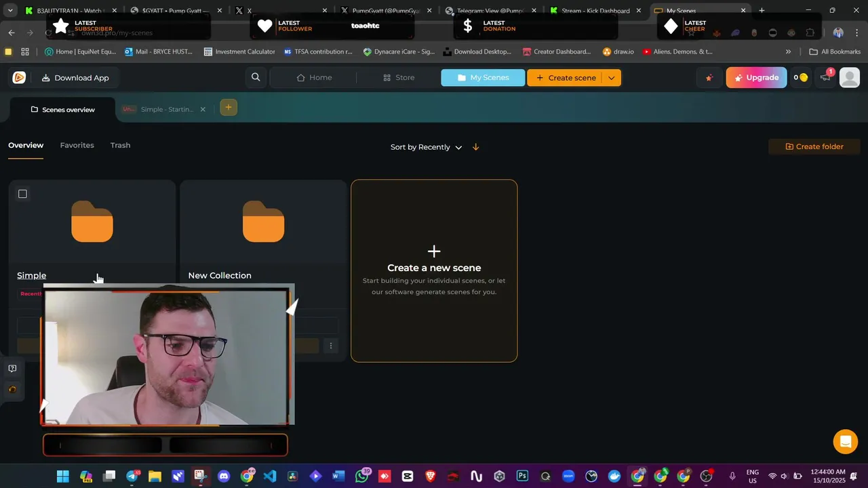Select the Scenes overview tab
Screen dimensions: 868x488
tap(62, 109)
